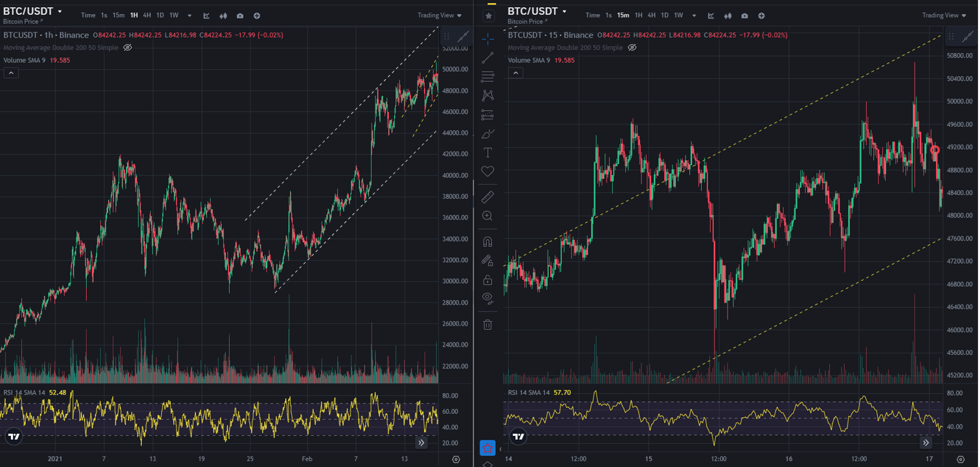This screenshot has height=467, width=980.
Task: Click the plus circle icon on left chart
Action: tap(257, 16)
